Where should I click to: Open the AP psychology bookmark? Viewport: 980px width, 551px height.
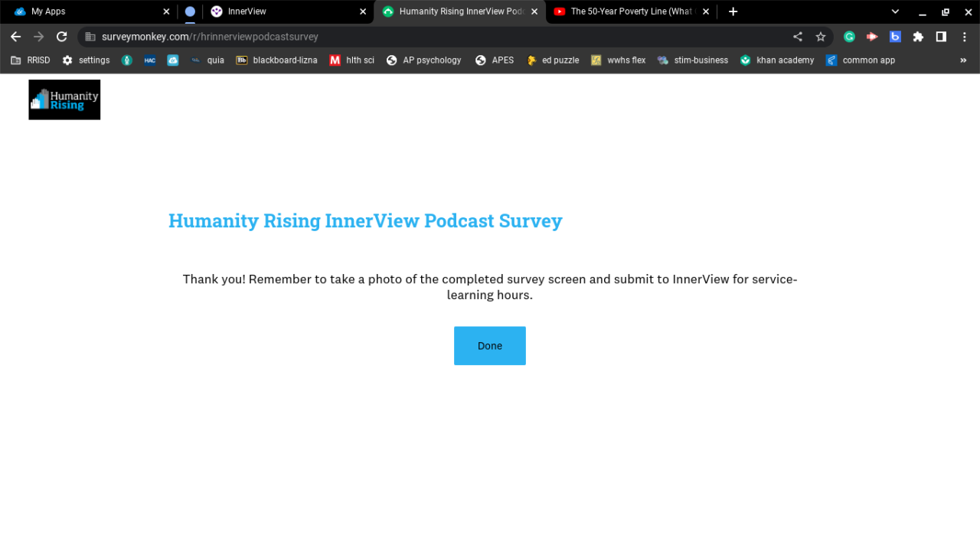(x=424, y=60)
